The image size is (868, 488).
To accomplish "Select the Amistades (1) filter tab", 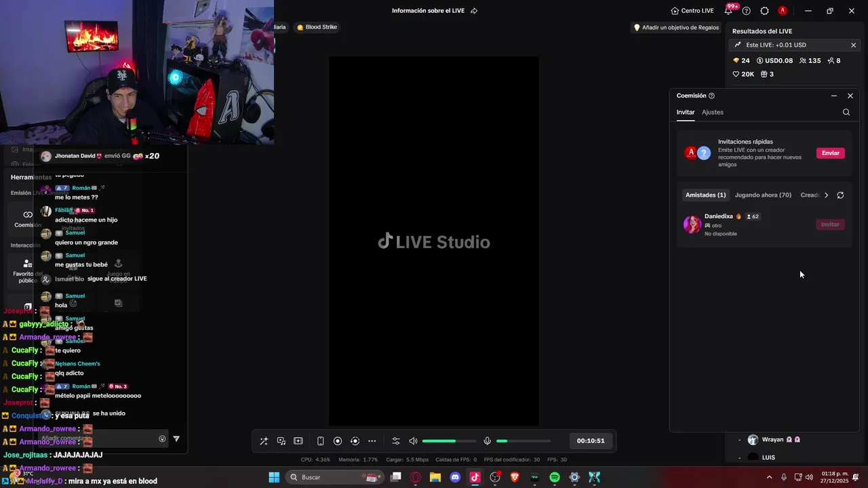I will (x=705, y=195).
